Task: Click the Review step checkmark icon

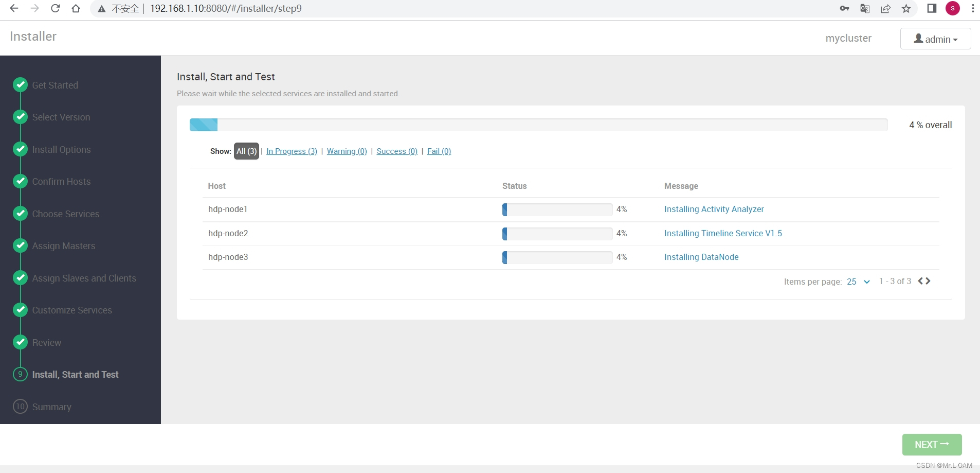Action: coord(20,342)
